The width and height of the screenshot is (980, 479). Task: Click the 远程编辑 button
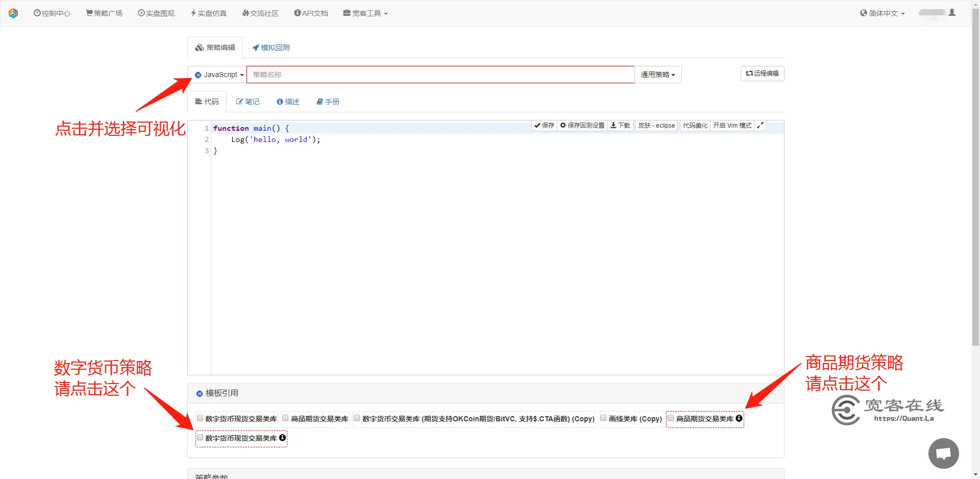pos(763,74)
